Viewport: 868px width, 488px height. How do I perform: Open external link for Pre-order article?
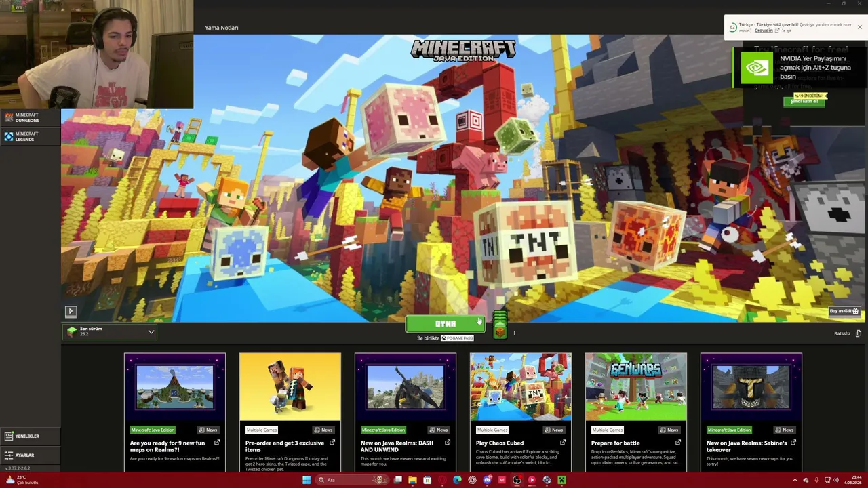click(332, 443)
